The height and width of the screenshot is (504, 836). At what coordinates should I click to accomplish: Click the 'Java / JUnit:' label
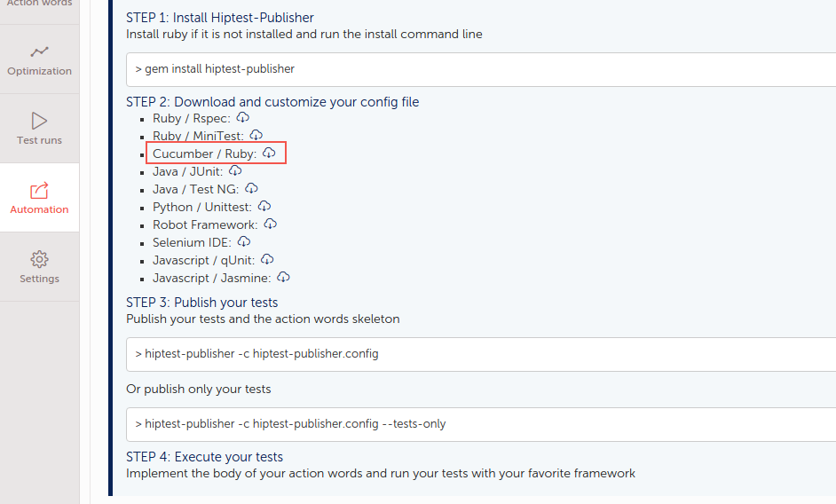[187, 172]
